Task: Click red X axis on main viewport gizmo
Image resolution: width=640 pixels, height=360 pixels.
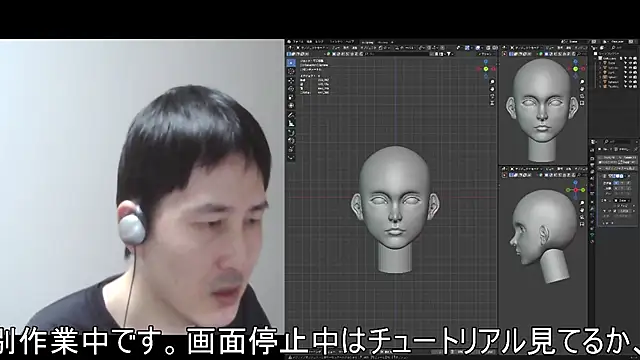Action: click(x=493, y=69)
